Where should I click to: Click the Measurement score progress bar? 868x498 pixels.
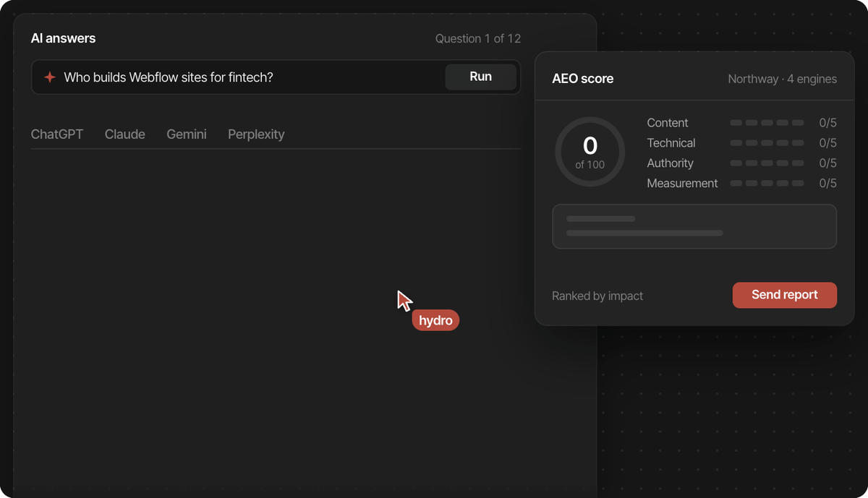(767, 184)
